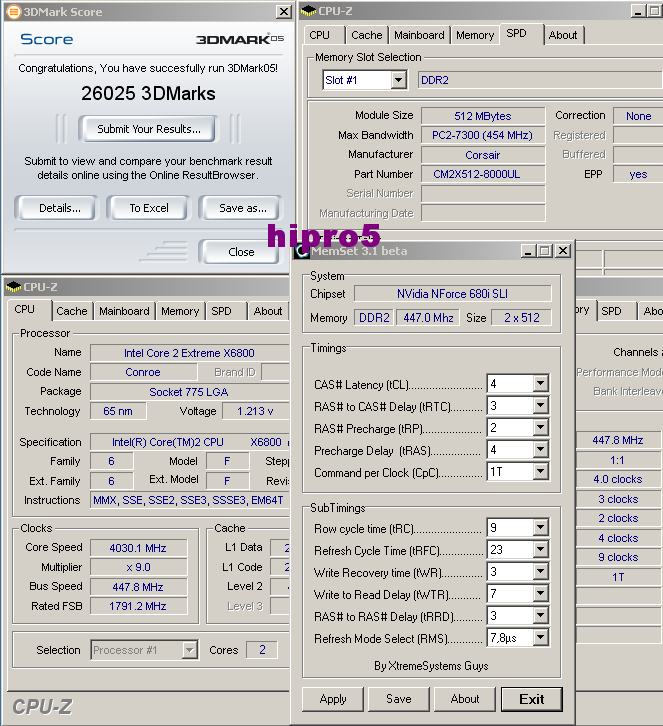Screen dimensions: 663x726
Task: Click Code Name value Conroe
Action: 144,372
